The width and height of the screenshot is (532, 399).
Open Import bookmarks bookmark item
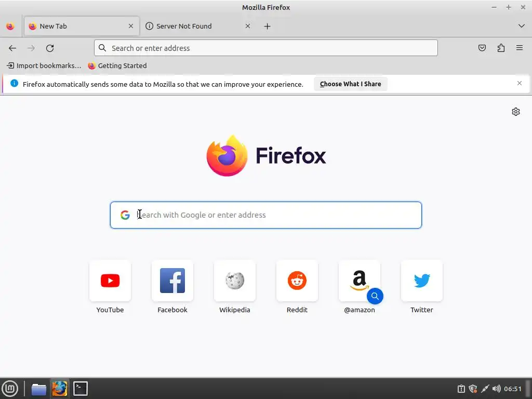coord(44,65)
